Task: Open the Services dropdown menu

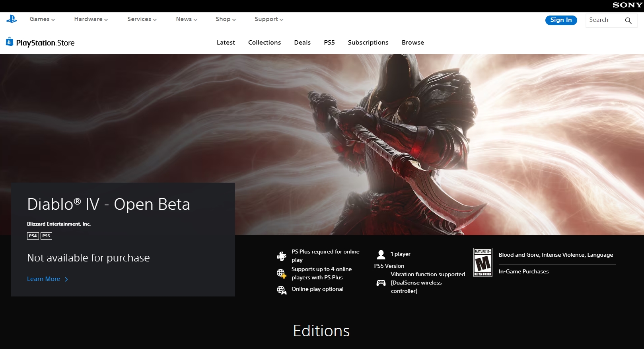Action: [x=142, y=19]
